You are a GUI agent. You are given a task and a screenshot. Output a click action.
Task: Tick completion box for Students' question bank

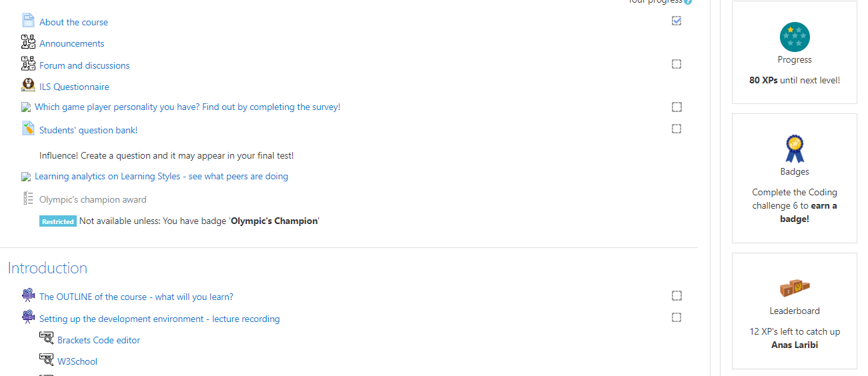click(677, 129)
